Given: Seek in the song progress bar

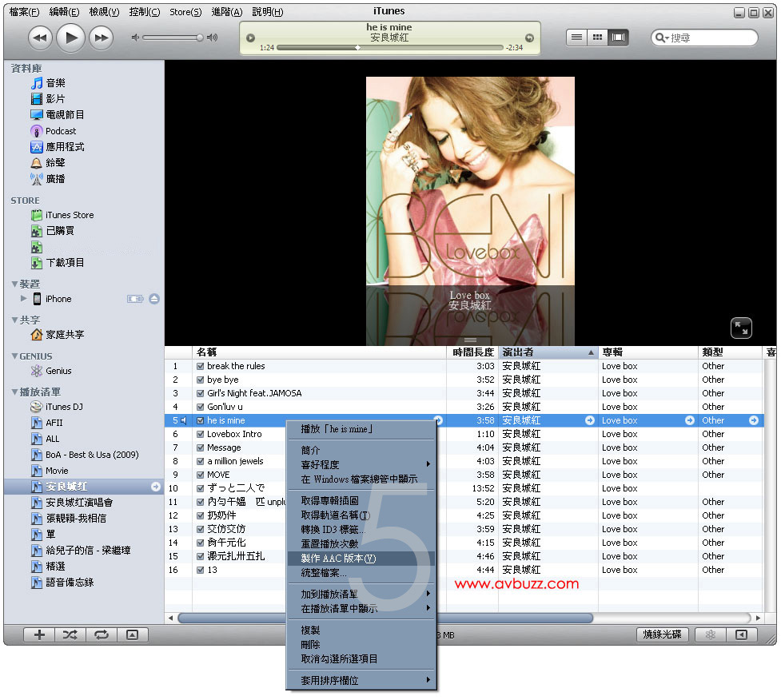Looking at the screenshot, I should point(390,48).
